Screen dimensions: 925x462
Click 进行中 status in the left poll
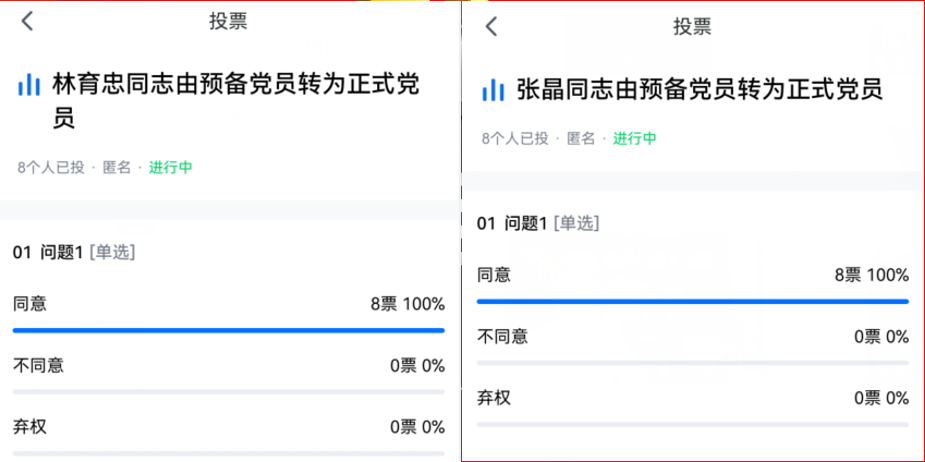coord(170,168)
